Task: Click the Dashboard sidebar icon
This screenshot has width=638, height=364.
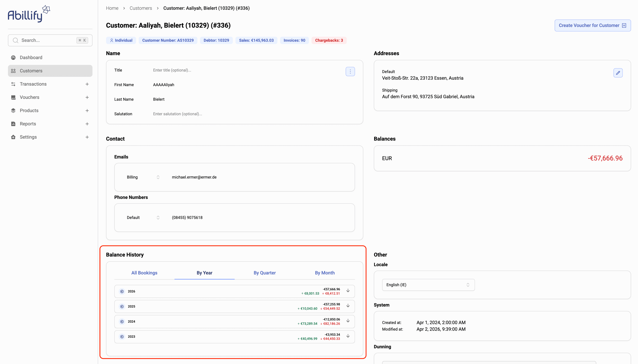Action: click(x=13, y=57)
